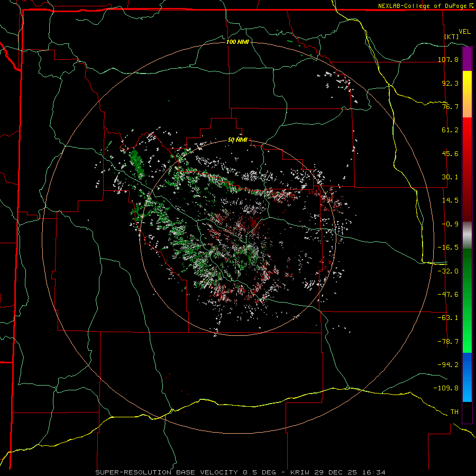Click the 14.5 scale value
Viewport: 476px width, 476px height.
pyautogui.click(x=450, y=200)
